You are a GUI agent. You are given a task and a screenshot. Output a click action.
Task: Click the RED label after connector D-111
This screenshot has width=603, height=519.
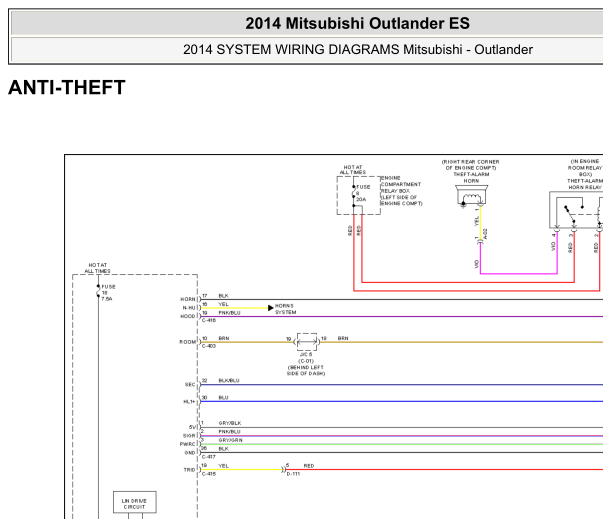tap(309, 466)
